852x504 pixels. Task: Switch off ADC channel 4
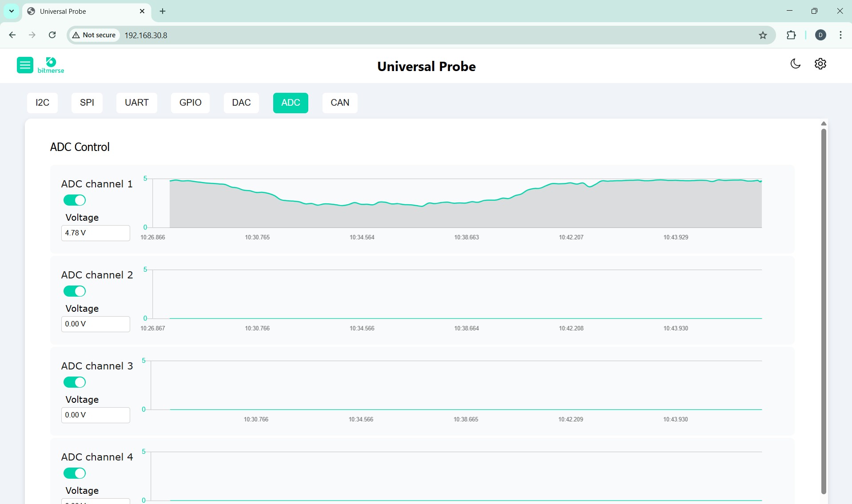click(75, 473)
